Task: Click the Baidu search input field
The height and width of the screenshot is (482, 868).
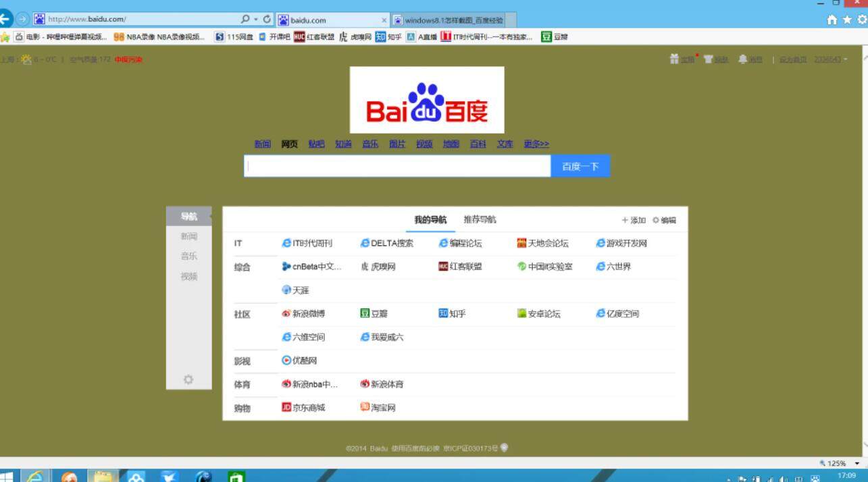Action: 397,166
